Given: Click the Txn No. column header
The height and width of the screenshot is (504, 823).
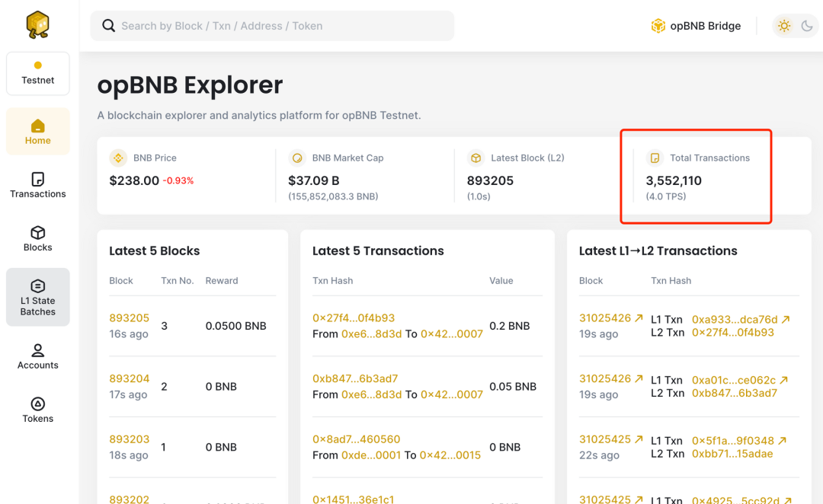Looking at the screenshot, I should [x=178, y=281].
